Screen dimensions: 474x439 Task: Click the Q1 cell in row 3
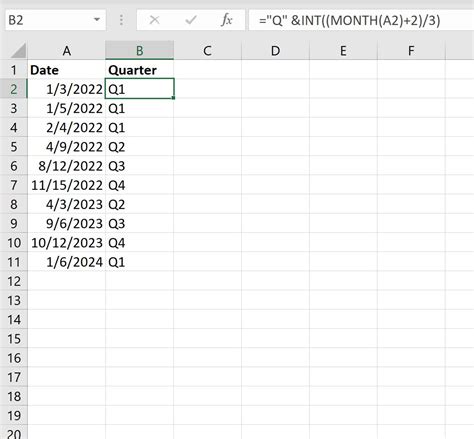click(x=140, y=108)
